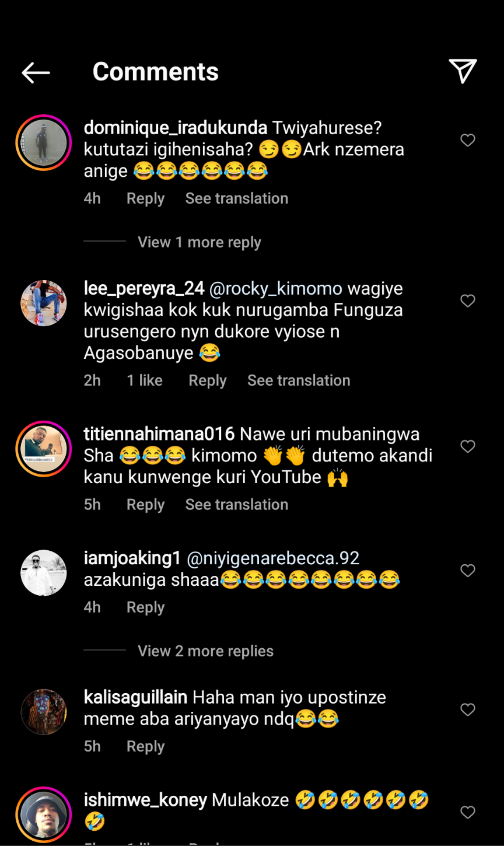This screenshot has height=846, width=504.
Task: Open dominique_iradukunda's profile picture story
Action: point(44,143)
